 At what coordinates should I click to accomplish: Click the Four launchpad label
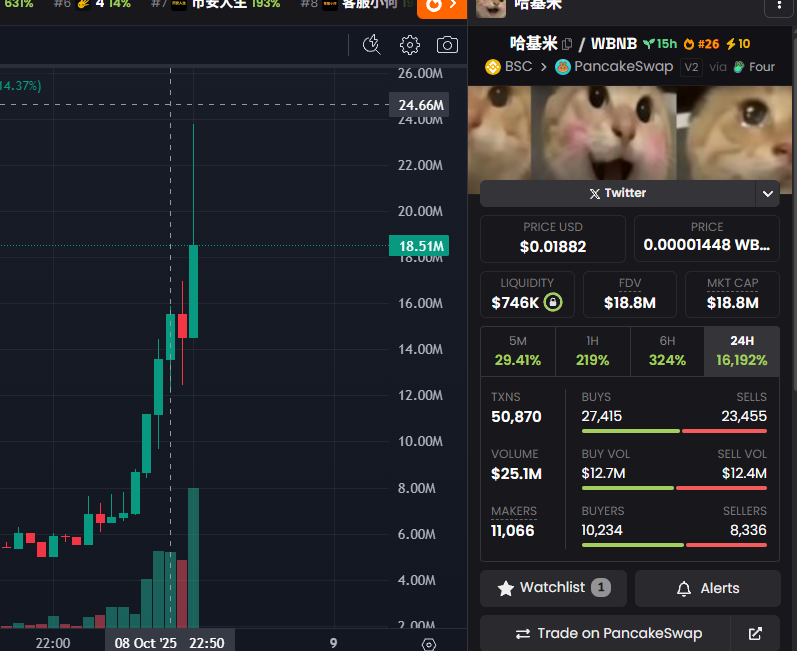point(754,67)
